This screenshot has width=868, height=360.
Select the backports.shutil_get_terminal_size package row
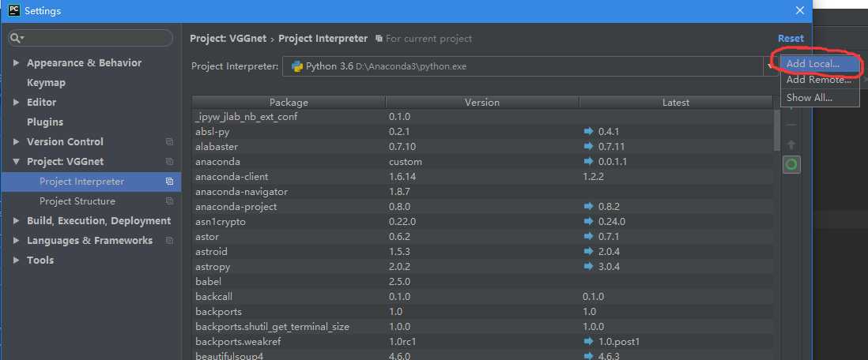click(x=482, y=327)
